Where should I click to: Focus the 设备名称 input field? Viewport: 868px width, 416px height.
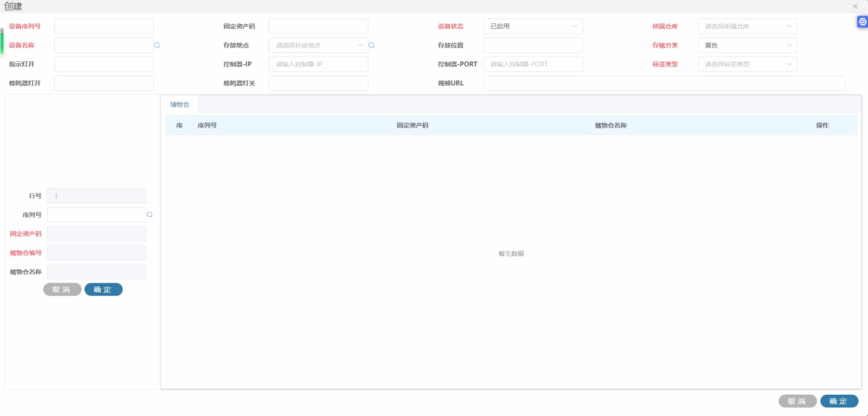(x=104, y=45)
